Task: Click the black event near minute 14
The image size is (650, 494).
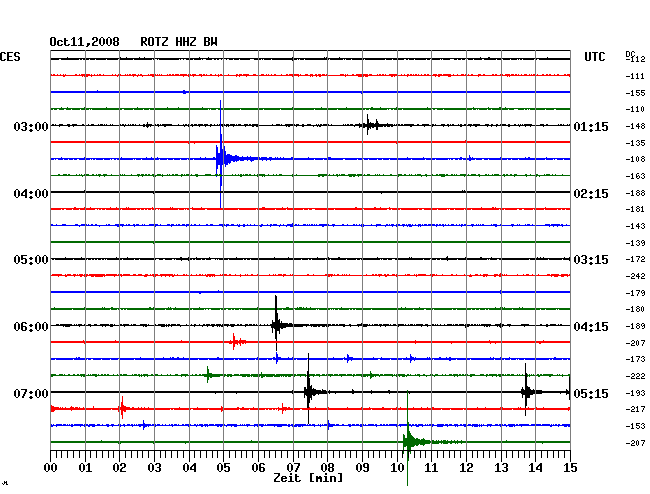Action: (x=526, y=392)
